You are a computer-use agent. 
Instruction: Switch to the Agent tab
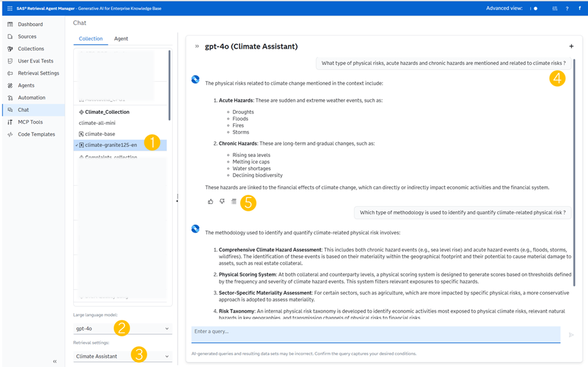[x=121, y=39]
